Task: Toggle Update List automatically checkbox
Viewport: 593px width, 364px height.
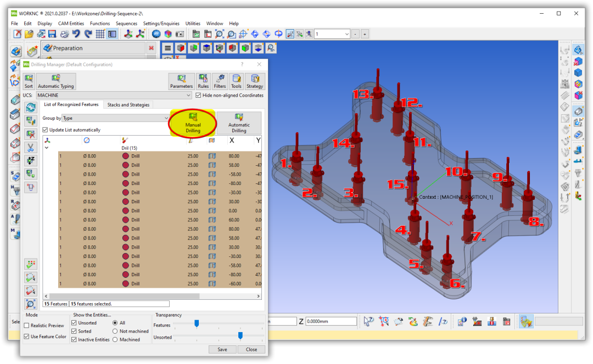Action: (x=46, y=130)
